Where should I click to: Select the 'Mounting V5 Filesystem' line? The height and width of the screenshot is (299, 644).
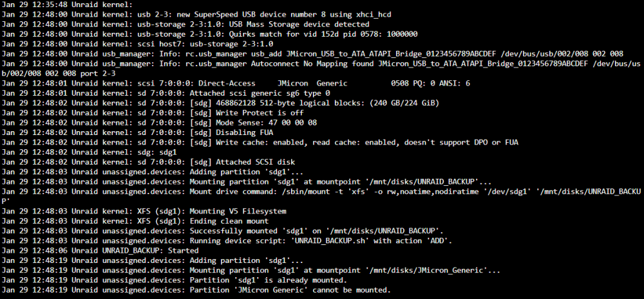pyautogui.click(x=144, y=211)
